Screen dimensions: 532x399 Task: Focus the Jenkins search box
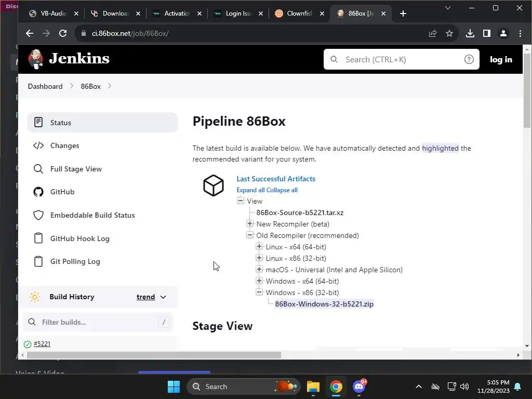point(402,59)
